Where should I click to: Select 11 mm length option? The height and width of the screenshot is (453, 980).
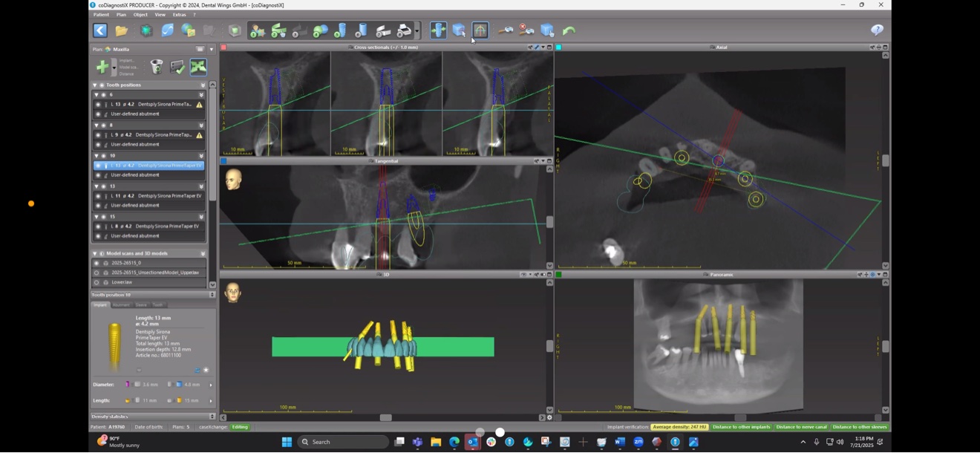click(x=143, y=401)
